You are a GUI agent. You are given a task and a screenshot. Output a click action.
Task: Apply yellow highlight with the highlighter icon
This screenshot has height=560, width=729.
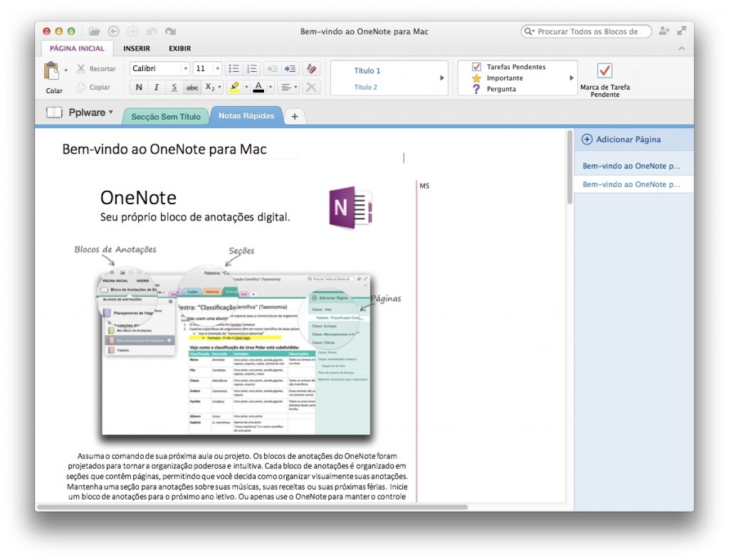235,86
